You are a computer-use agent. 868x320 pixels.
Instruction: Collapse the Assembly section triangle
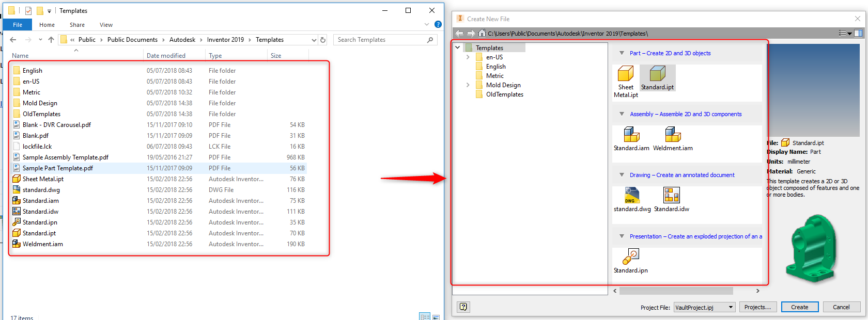pos(622,114)
